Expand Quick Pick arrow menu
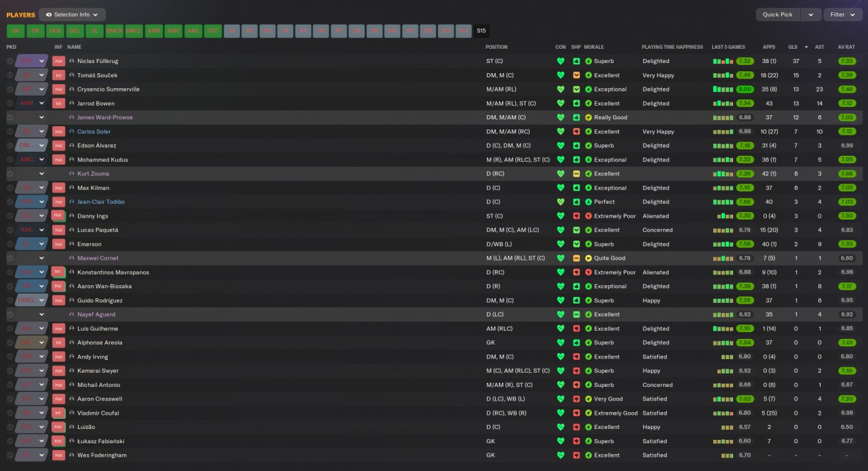The image size is (868, 471). click(811, 14)
